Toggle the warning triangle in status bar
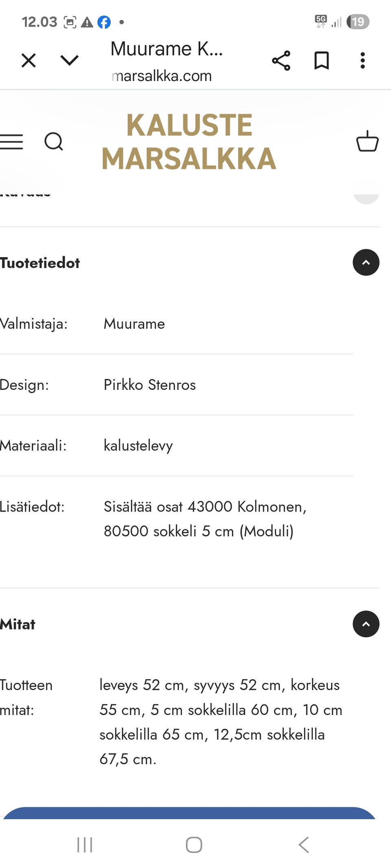 [x=87, y=22]
